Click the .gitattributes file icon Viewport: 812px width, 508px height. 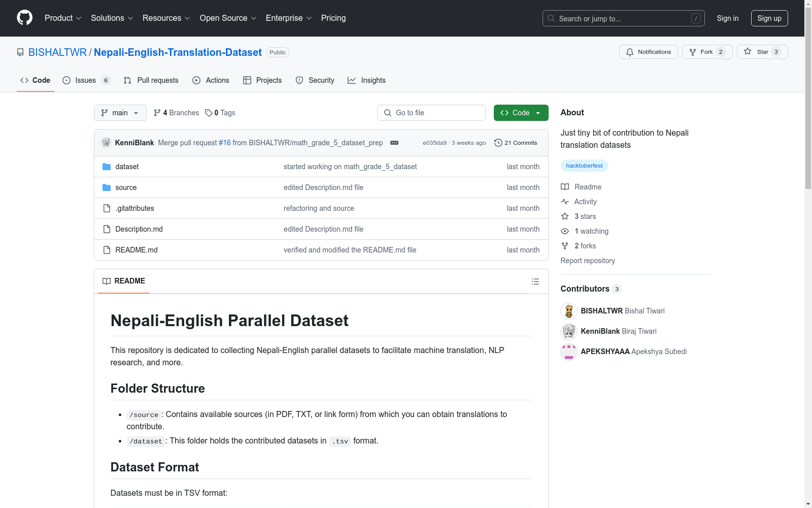click(107, 208)
